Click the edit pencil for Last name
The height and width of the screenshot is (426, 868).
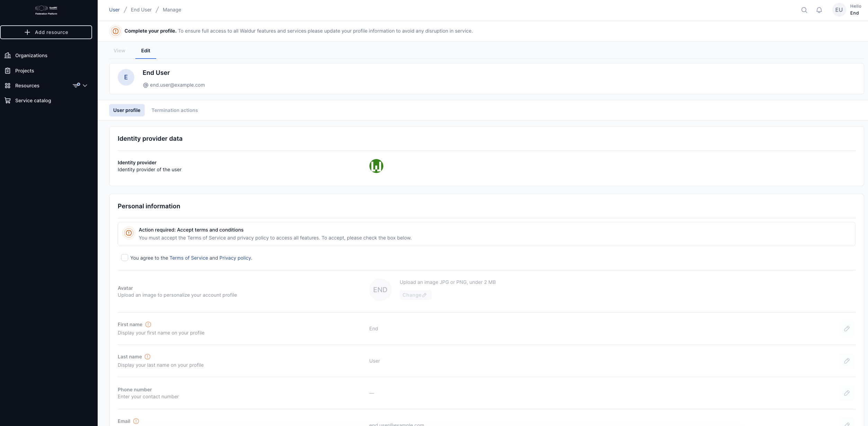pos(847,361)
